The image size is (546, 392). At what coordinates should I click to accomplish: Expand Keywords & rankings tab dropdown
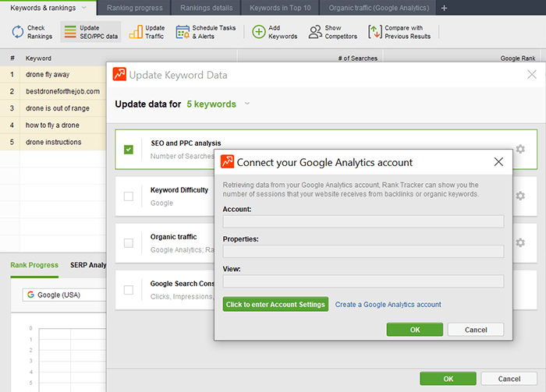[84, 8]
